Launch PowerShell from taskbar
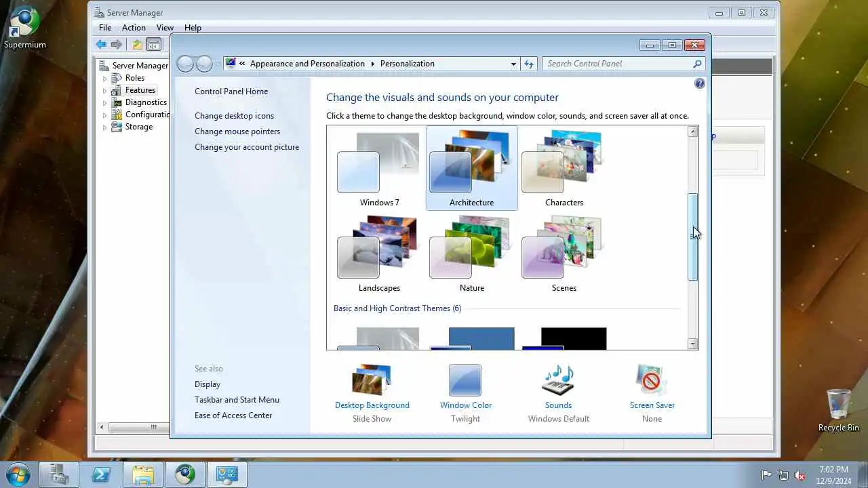This screenshot has height=488, width=868. (101, 474)
